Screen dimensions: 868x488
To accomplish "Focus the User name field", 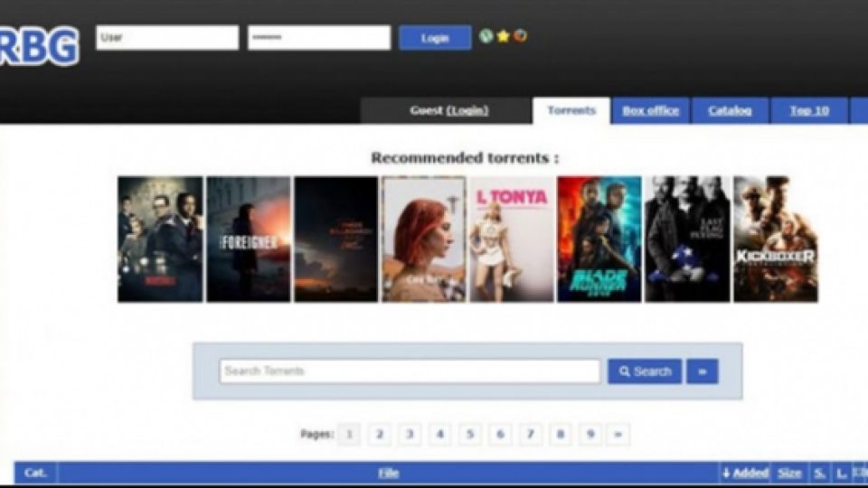I will [167, 38].
